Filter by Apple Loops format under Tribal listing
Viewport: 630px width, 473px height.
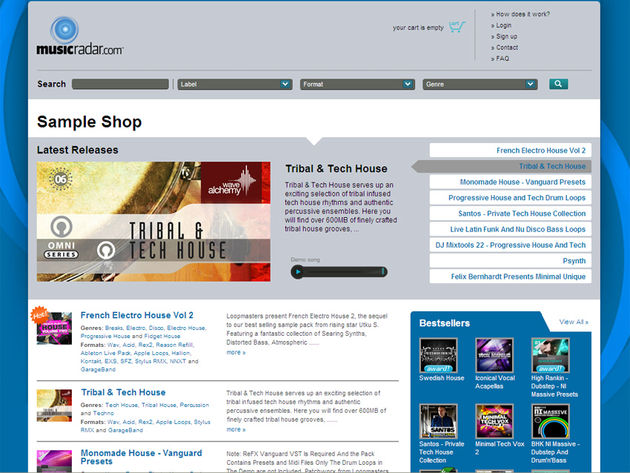173,422
